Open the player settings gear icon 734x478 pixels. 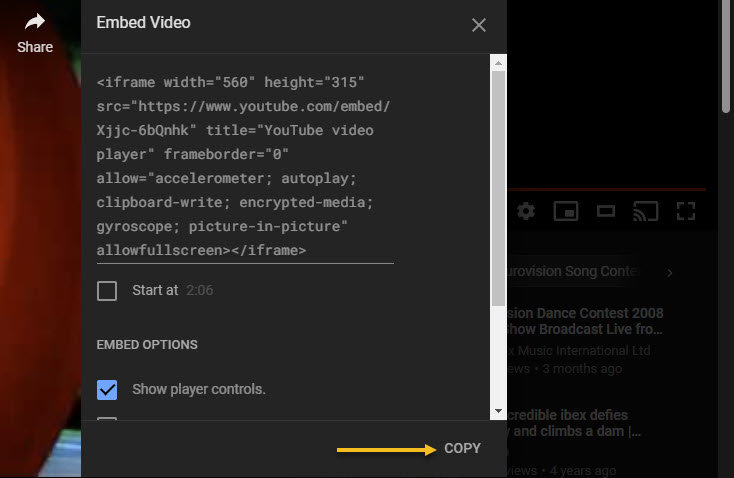[526, 211]
